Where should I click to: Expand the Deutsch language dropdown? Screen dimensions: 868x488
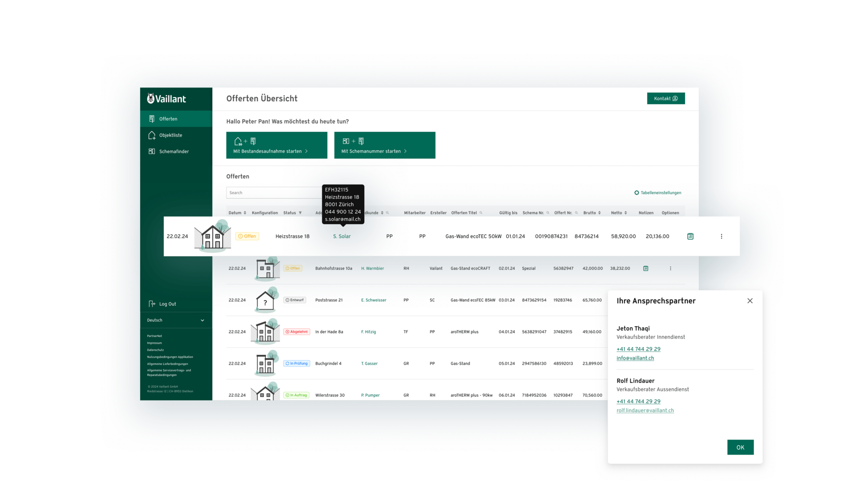point(176,320)
